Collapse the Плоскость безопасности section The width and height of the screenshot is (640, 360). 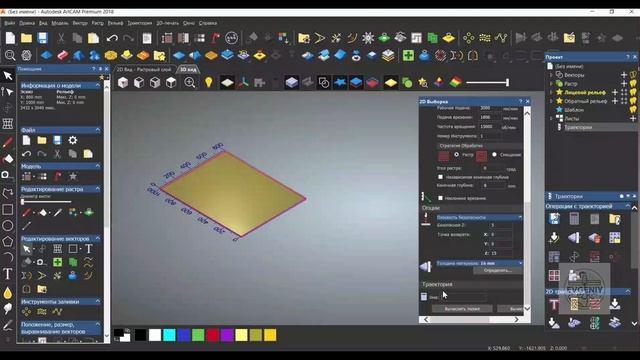pyautogui.click(x=520, y=217)
